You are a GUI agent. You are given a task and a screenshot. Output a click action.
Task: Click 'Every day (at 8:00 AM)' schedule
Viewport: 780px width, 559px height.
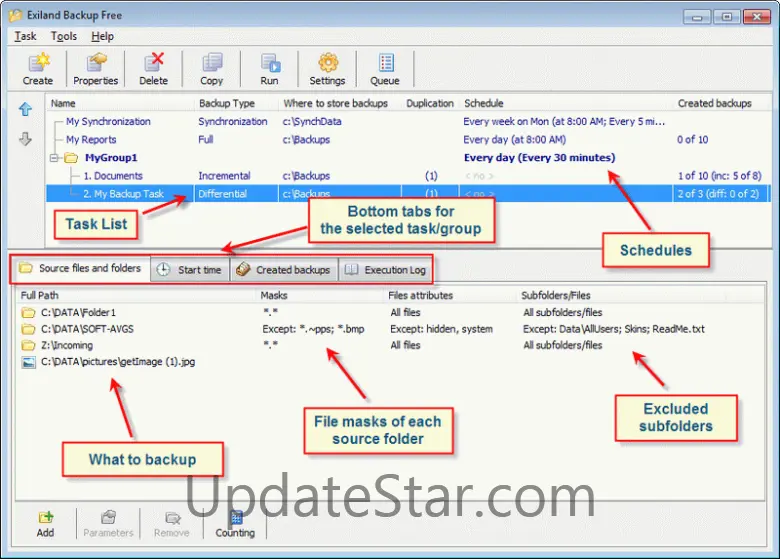pyautogui.click(x=514, y=140)
